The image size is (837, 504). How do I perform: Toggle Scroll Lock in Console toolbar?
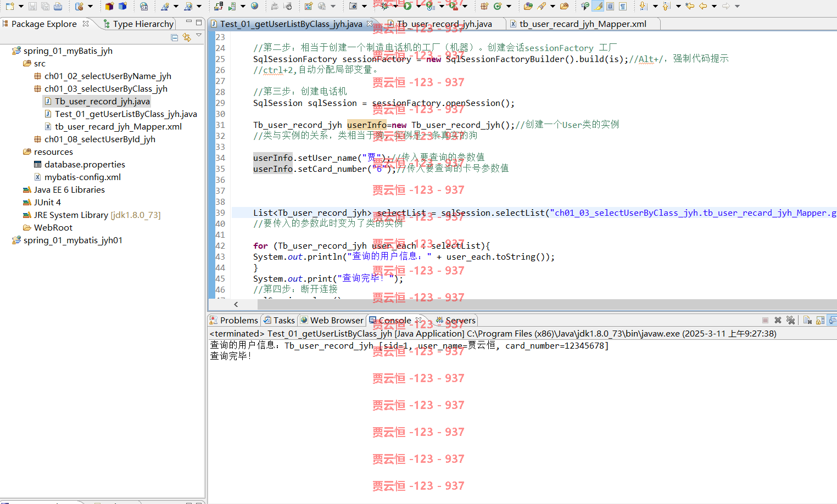click(820, 320)
